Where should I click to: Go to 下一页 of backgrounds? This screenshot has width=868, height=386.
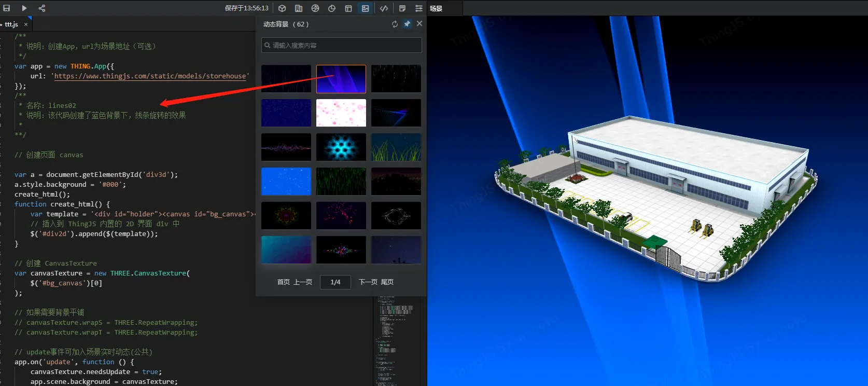pyautogui.click(x=368, y=282)
